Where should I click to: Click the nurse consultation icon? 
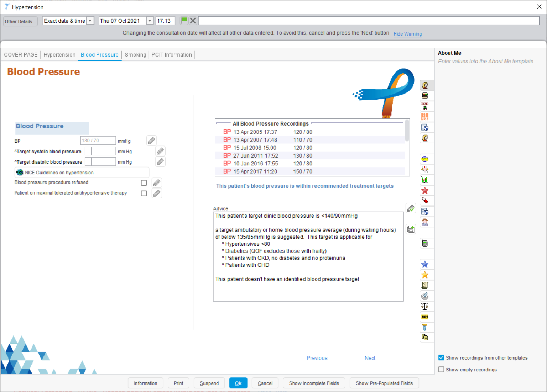point(426,169)
